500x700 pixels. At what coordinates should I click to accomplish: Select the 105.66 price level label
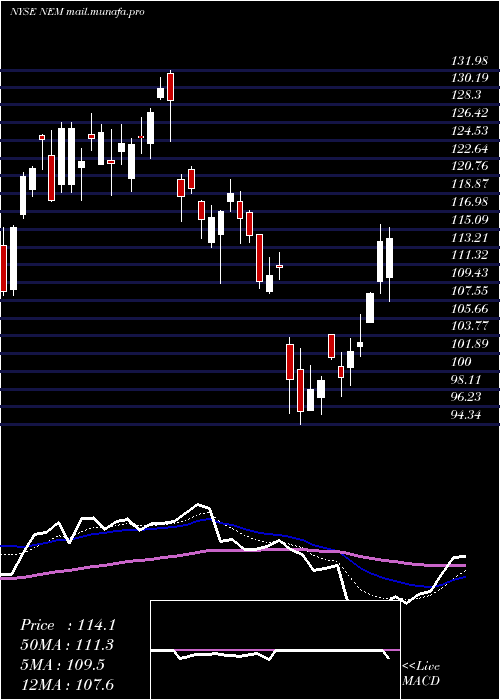(x=469, y=308)
